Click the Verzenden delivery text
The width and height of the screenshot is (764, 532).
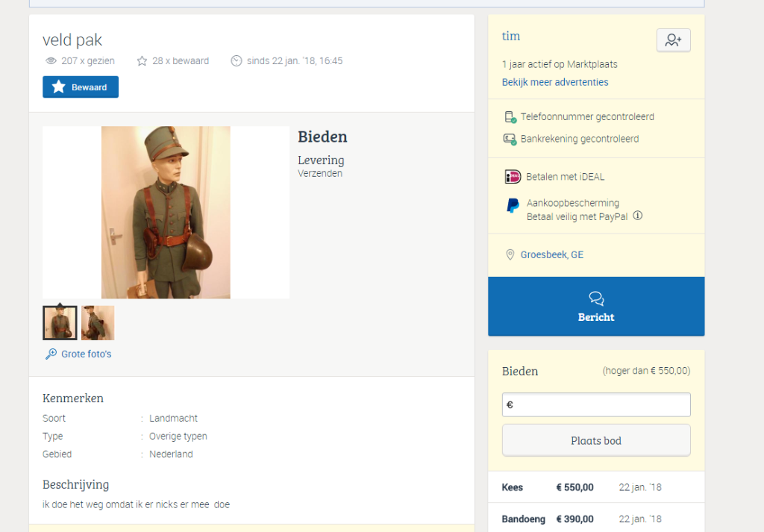320,173
